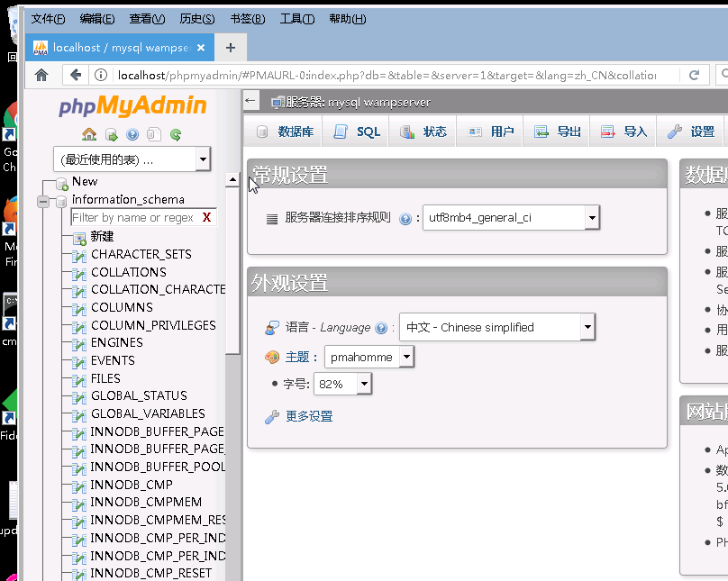Open the 状态 tab
The width and height of the screenshot is (728, 581).
[423, 132]
